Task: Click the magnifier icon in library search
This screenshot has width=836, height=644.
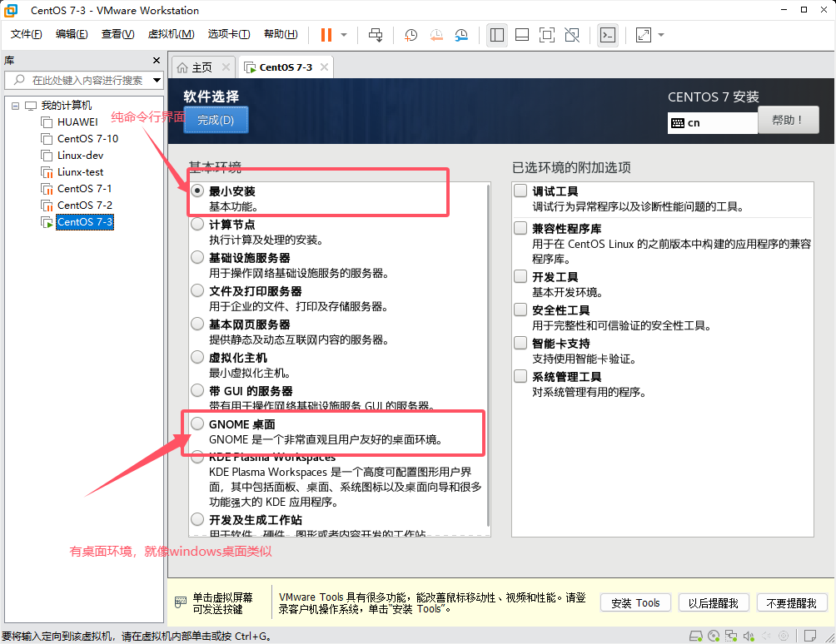Action: click(19, 80)
